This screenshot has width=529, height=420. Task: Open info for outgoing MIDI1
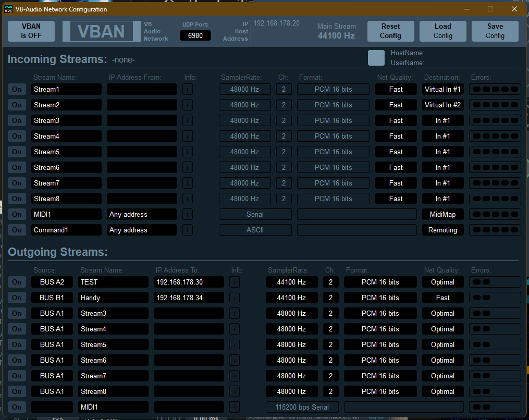pos(235,407)
